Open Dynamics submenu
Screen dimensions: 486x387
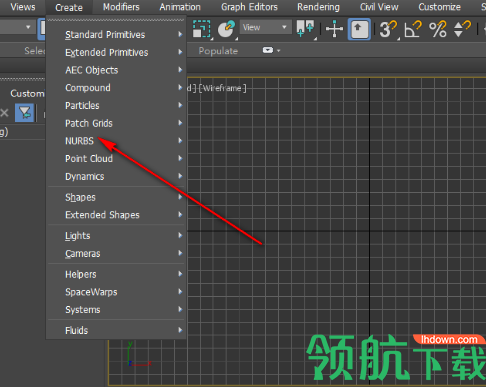click(116, 176)
